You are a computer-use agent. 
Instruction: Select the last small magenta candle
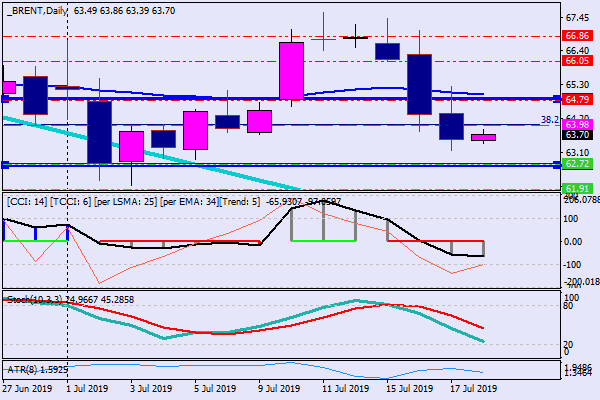483,136
